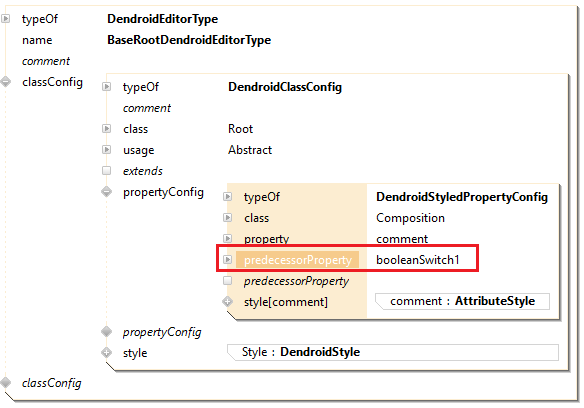
Task: Click the style label under classConfig
Action: tap(135, 353)
